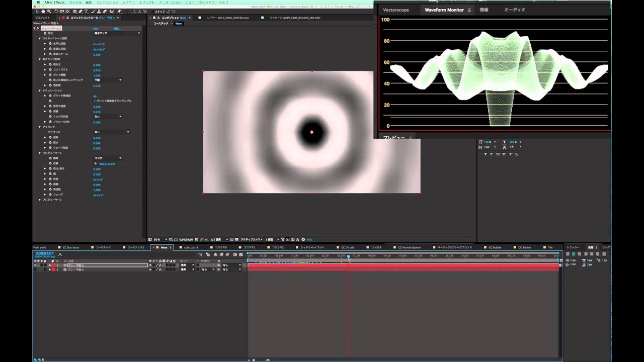Click the blue link left of 情報...
This screenshot has width=644, height=362.
click(x=96, y=28)
